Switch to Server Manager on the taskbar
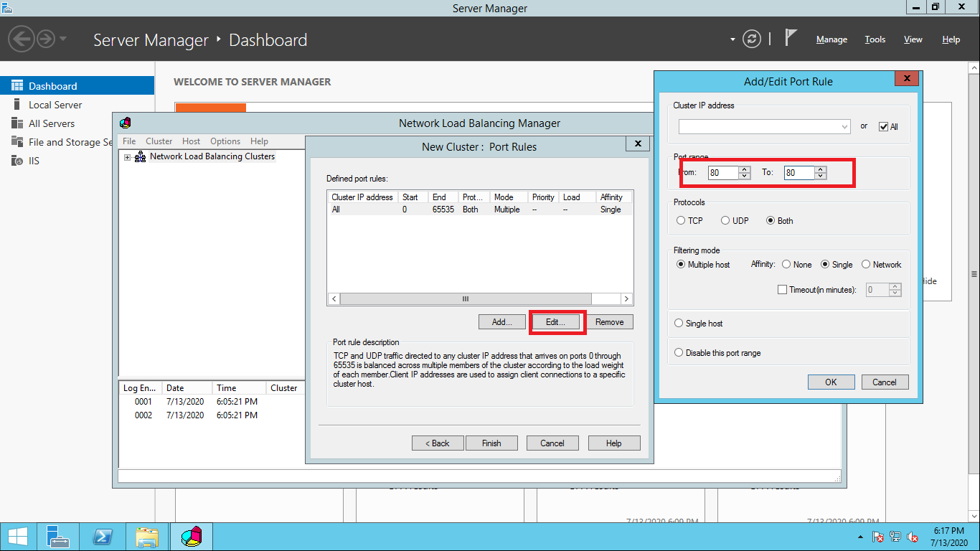Viewport: 980px width, 551px height. pos(58,537)
